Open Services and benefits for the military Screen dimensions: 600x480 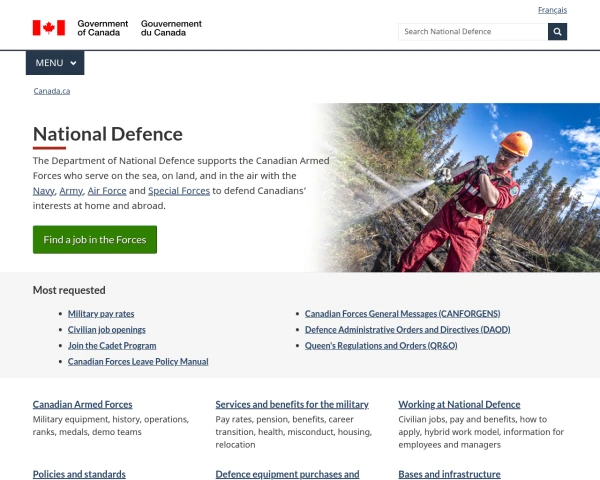pyautogui.click(x=292, y=404)
